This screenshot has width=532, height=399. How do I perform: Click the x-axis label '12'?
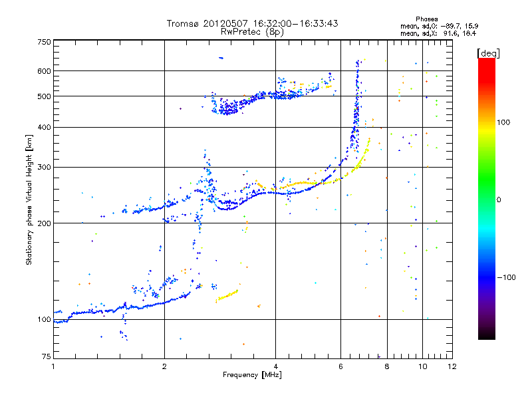coord(452,366)
